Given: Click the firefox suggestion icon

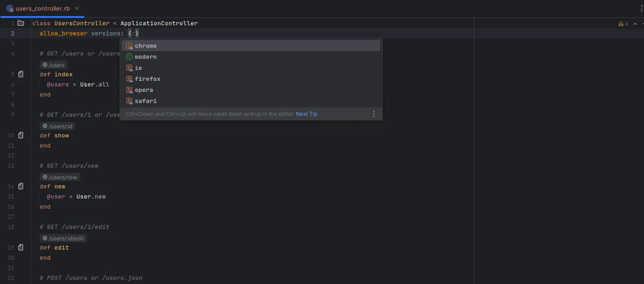Looking at the screenshot, I should click(129, 79).
